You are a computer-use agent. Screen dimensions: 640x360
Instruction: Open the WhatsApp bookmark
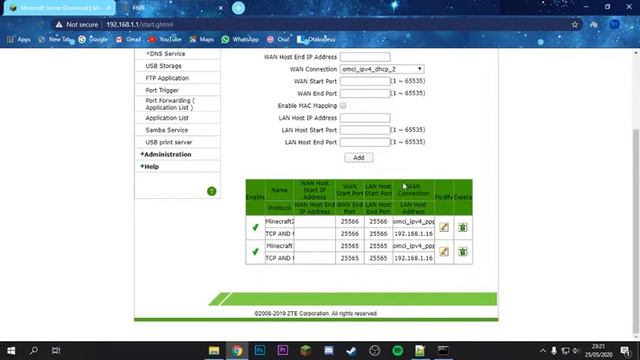(240, 39)
